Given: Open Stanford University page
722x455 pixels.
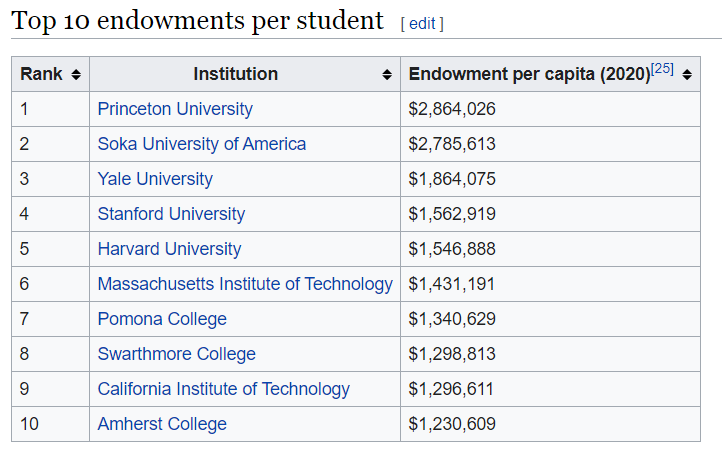Looking at the screenshot, I should [x=171, y=214].
